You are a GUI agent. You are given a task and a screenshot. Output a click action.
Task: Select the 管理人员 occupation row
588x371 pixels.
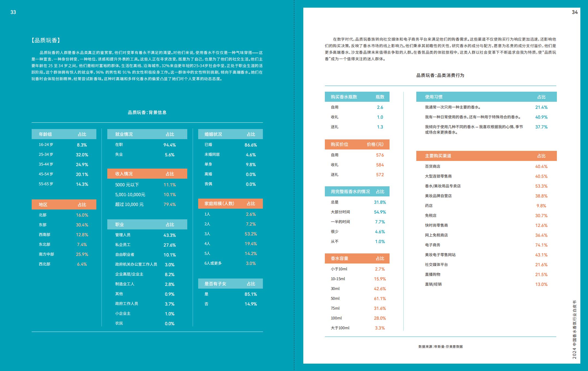point(147,235)
